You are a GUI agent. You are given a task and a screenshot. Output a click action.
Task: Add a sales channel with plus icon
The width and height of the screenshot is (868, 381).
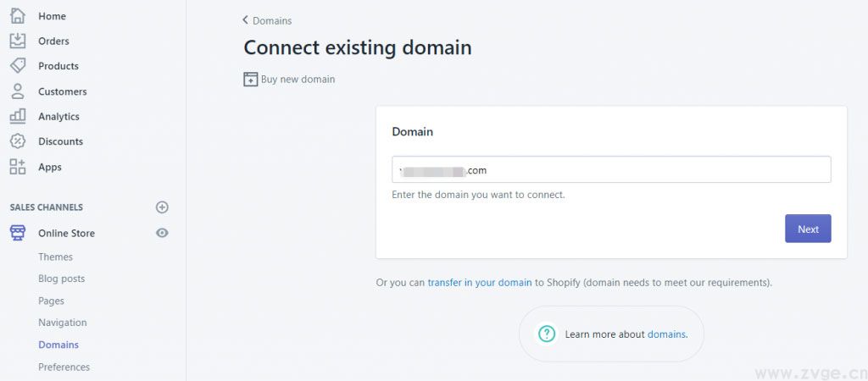(163, 207)
